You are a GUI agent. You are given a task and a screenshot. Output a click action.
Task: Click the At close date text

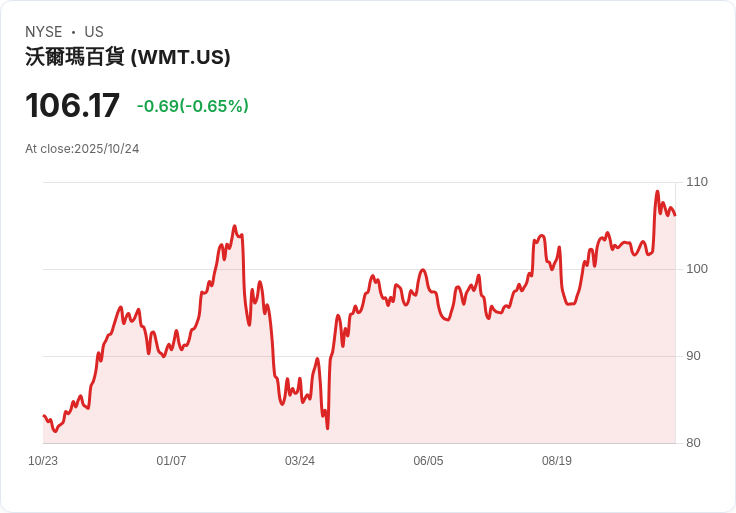tap(82, 149)
